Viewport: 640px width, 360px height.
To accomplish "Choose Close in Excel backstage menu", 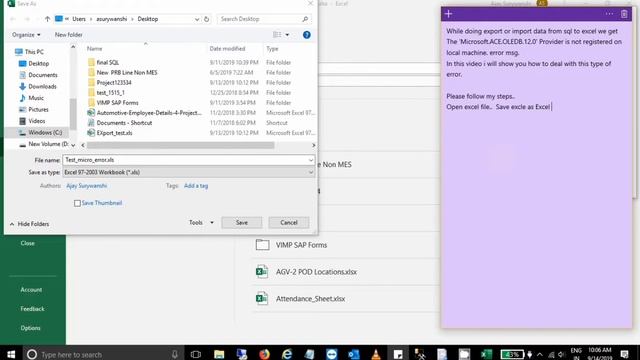I will [27, 243].
